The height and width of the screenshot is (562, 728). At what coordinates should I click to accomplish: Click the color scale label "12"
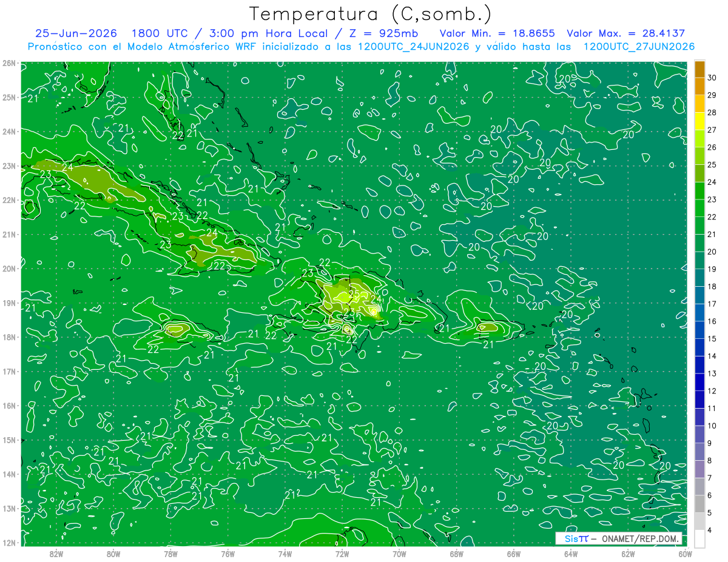click(712, 391)
